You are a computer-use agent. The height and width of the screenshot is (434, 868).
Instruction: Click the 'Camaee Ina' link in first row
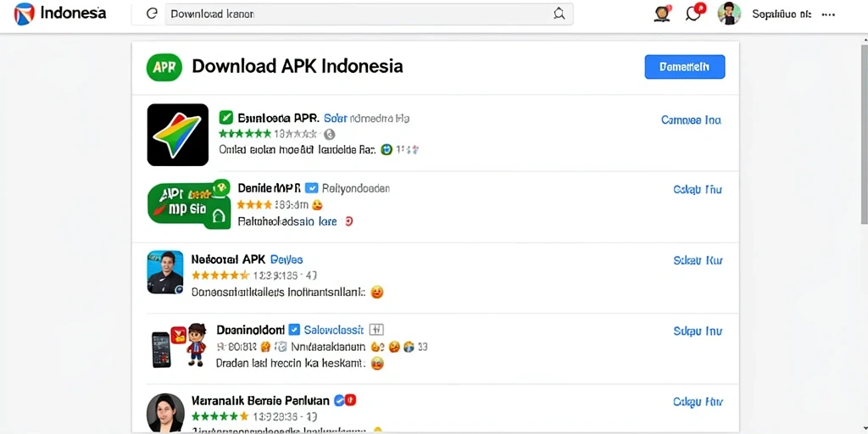click(691, 120)
